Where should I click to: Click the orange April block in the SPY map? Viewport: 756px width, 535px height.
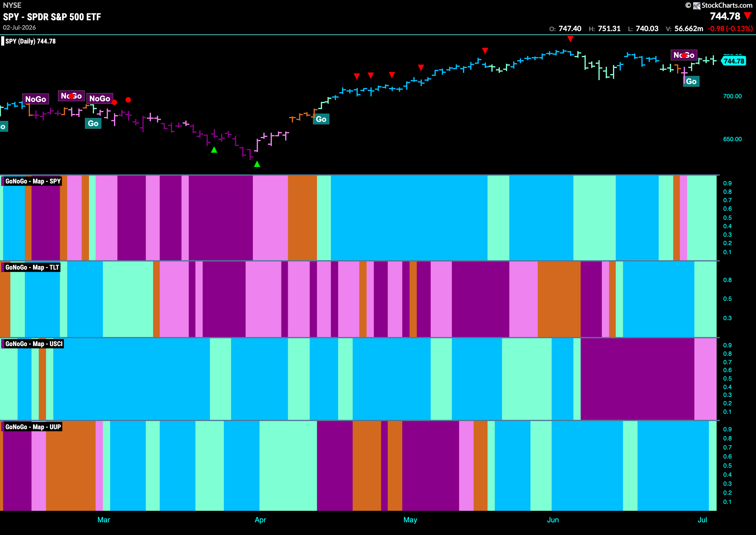(302, 218)
